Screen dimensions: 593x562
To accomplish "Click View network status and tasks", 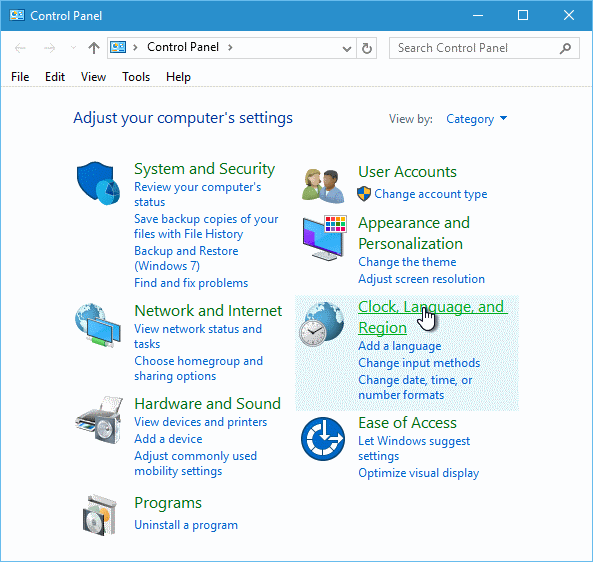I will coord(198,336).
